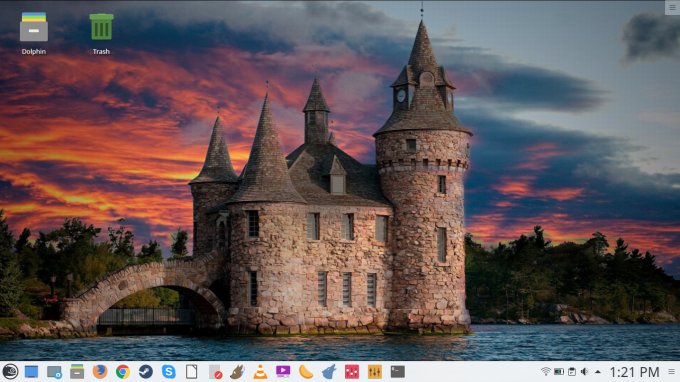Viewport: 680px width, 382px height.
Task: Launch Skype from the taskbar
Action: pos(169,372)
